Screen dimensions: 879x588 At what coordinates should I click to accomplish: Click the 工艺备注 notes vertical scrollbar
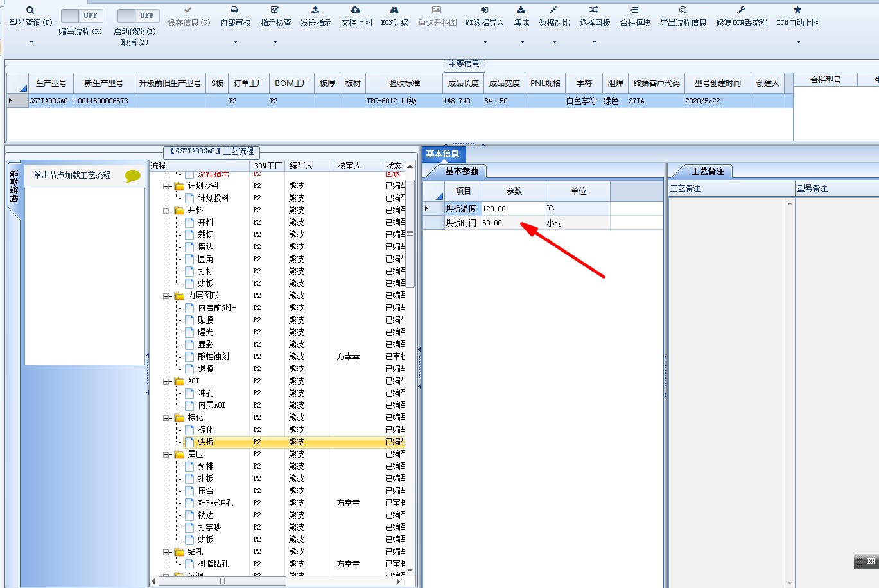point(790,392)
